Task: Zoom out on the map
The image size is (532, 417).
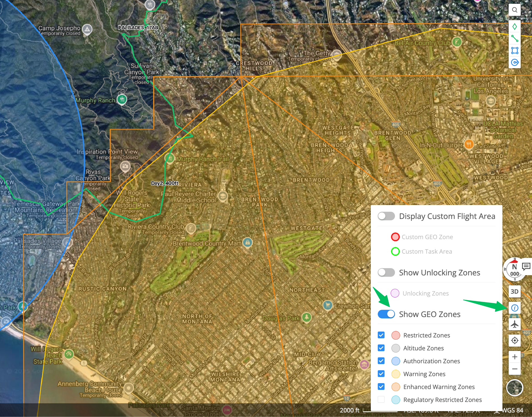Action: point(515,369)
